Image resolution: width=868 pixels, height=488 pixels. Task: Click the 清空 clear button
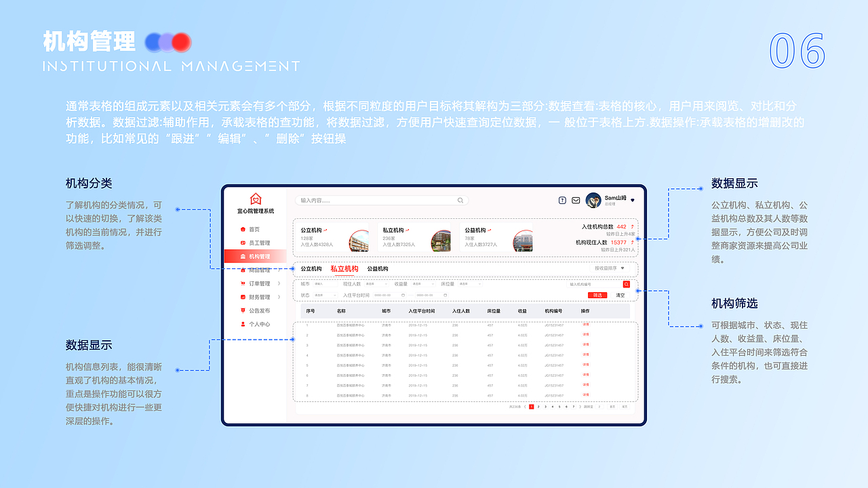[x=620, y=296]
